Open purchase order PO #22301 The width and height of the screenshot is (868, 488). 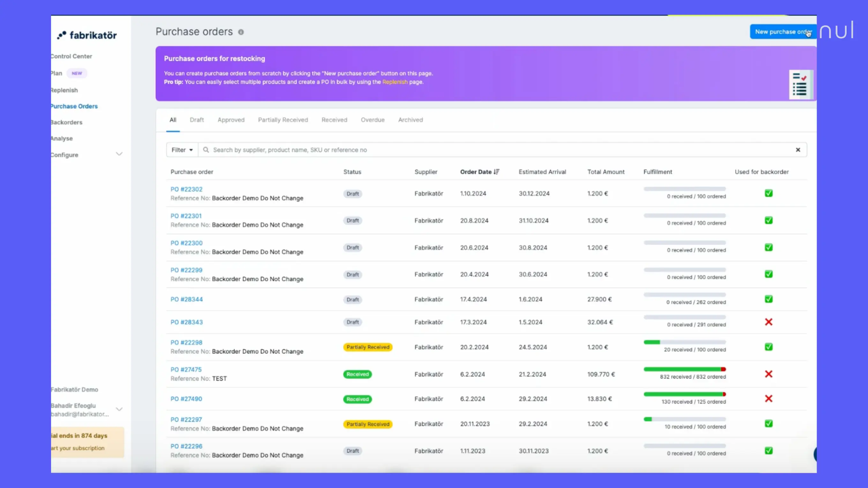coord(186,216)
